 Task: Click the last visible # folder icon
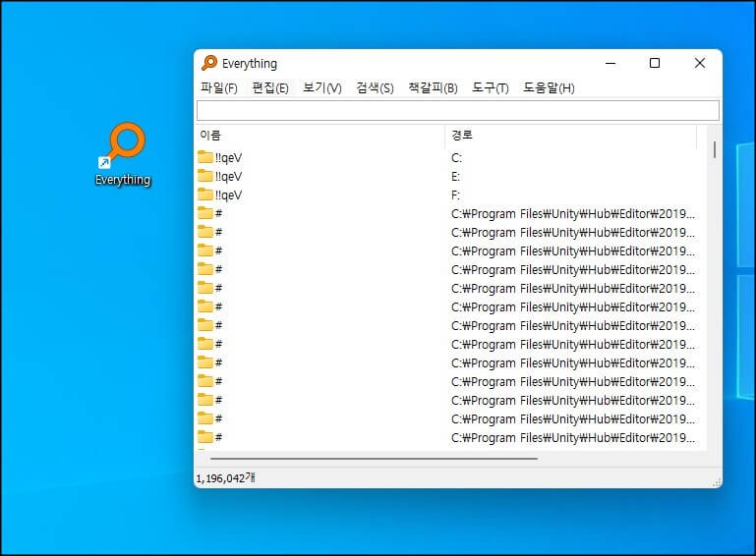(205, 437)
